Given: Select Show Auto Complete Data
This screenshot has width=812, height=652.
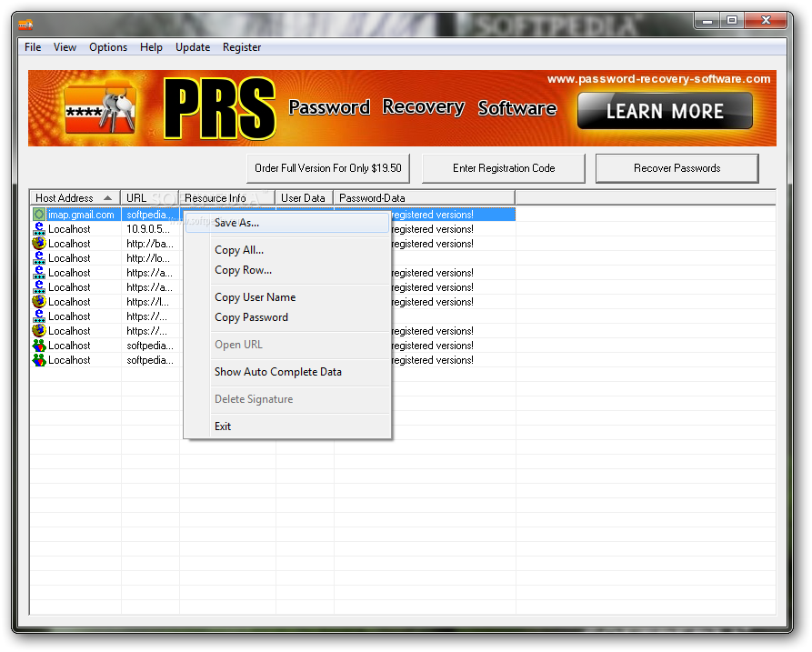Looking at the screenshot, I should pyautogui.click(x=287, y=372).
